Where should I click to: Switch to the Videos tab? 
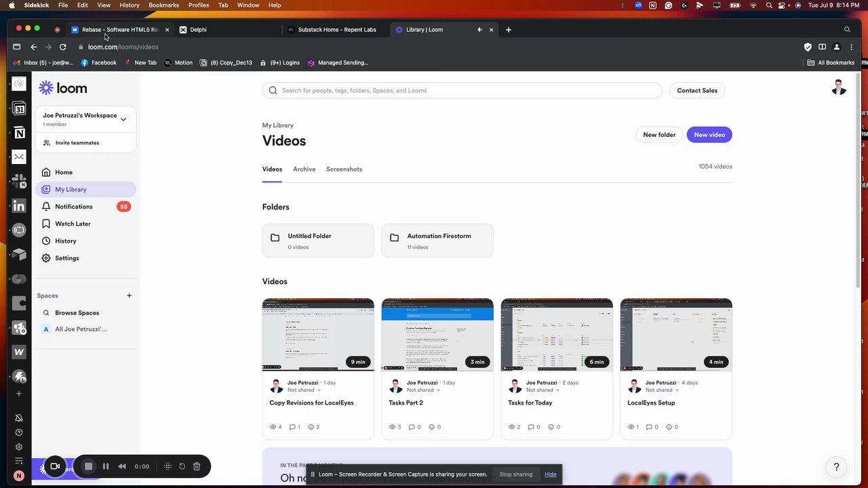272,169
